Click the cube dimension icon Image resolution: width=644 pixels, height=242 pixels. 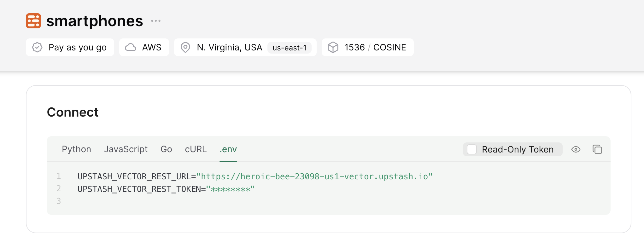coord(333,47)
